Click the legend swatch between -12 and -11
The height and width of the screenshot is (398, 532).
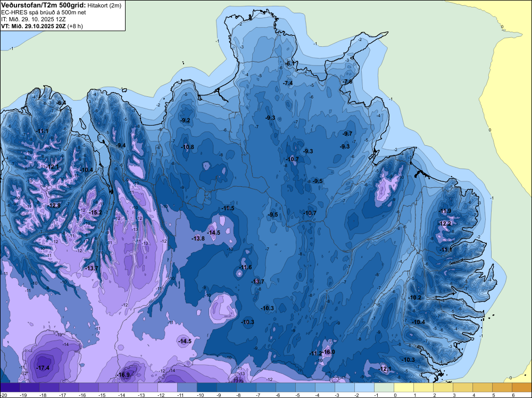pos(167,387)
